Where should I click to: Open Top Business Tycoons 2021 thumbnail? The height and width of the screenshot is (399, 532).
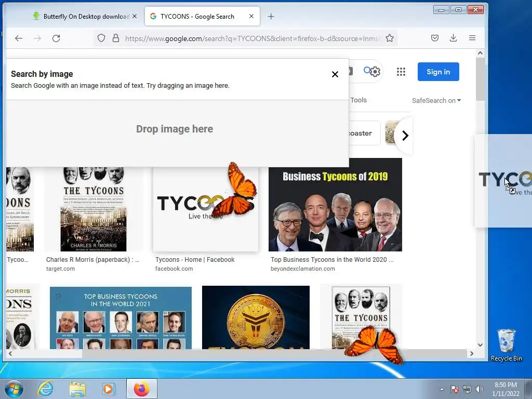pos(121,318)
